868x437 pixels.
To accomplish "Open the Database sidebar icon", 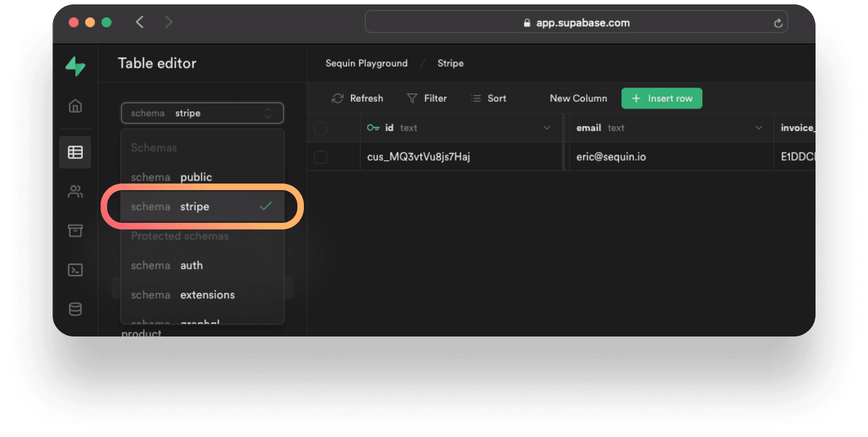I will pos(75,309).
